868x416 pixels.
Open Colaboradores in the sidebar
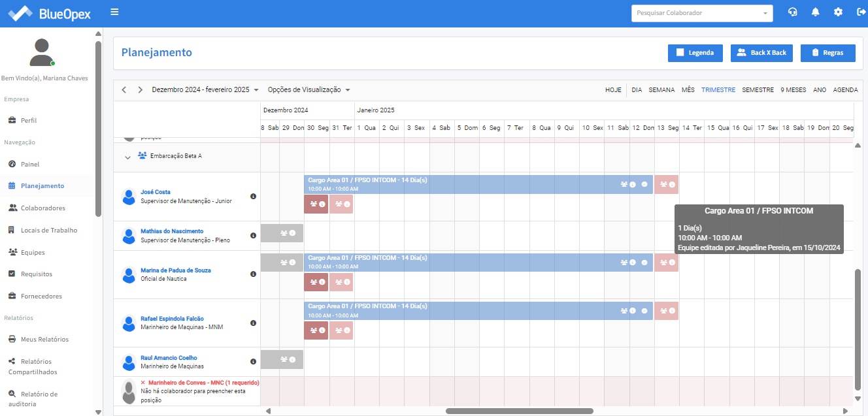click(42, 208)
